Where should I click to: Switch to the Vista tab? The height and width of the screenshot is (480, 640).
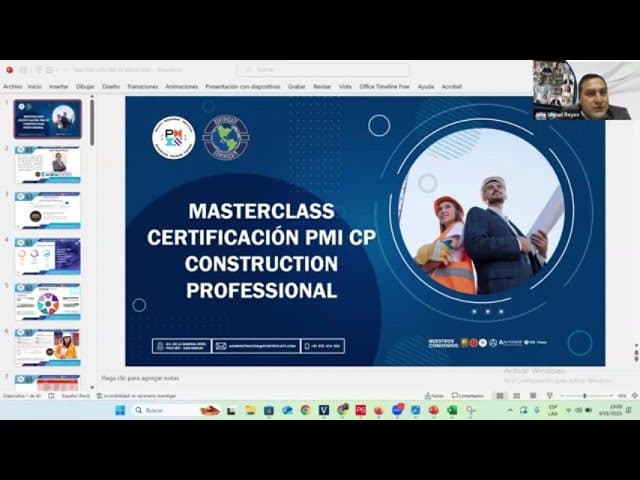click(345, 87)
